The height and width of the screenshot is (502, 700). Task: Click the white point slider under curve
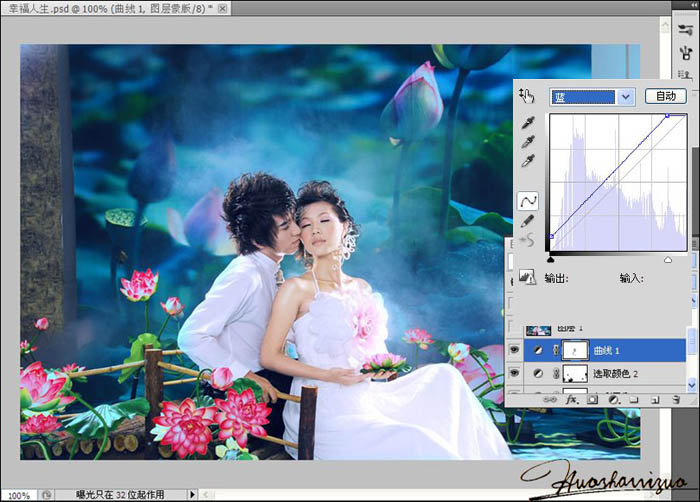[x=668, y=260]
